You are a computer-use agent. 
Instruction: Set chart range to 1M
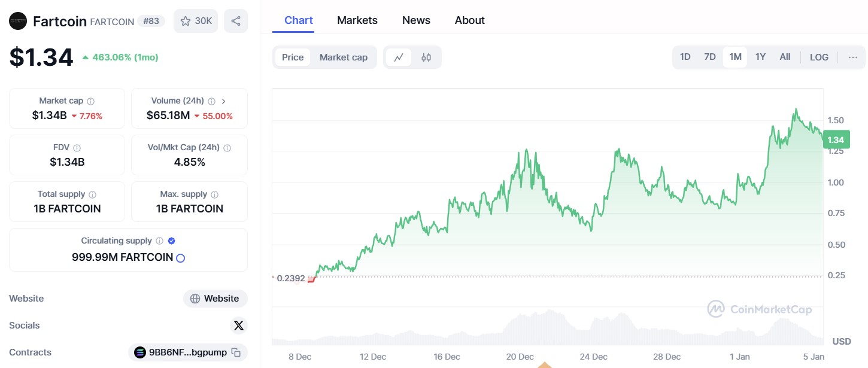[x=735, y=57]
